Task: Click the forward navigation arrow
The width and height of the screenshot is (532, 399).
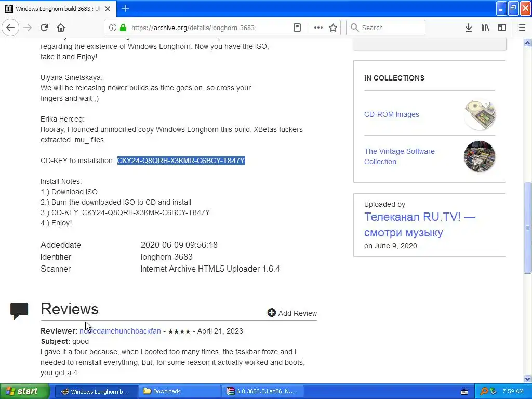Action: (x=28, y=28)
